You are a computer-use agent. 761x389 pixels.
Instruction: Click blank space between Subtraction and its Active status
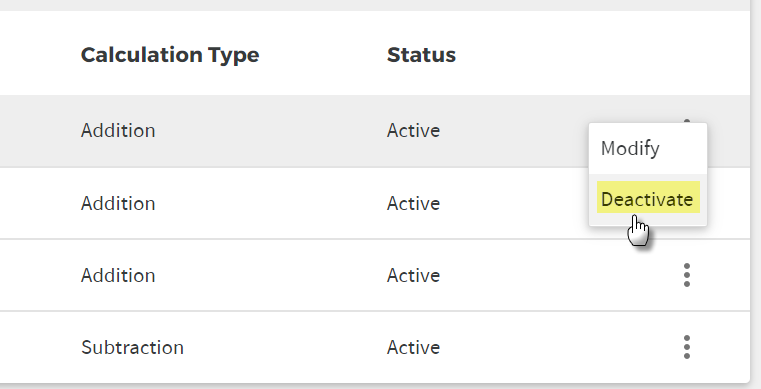pyautogui.click(x=285, y=347)
